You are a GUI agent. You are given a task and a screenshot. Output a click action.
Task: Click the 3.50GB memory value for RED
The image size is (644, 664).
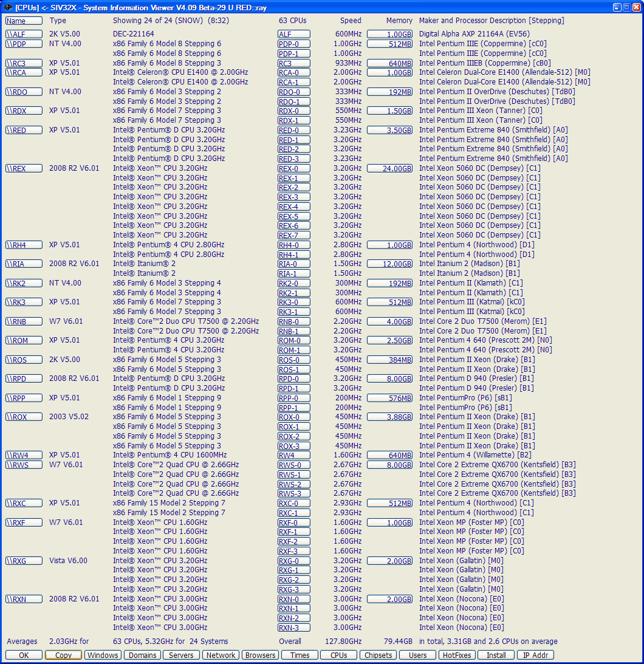coord(389,131)
